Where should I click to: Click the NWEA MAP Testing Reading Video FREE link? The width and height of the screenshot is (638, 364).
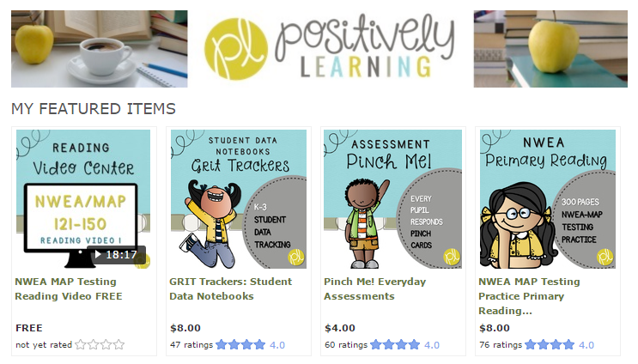tap(69, 288)
